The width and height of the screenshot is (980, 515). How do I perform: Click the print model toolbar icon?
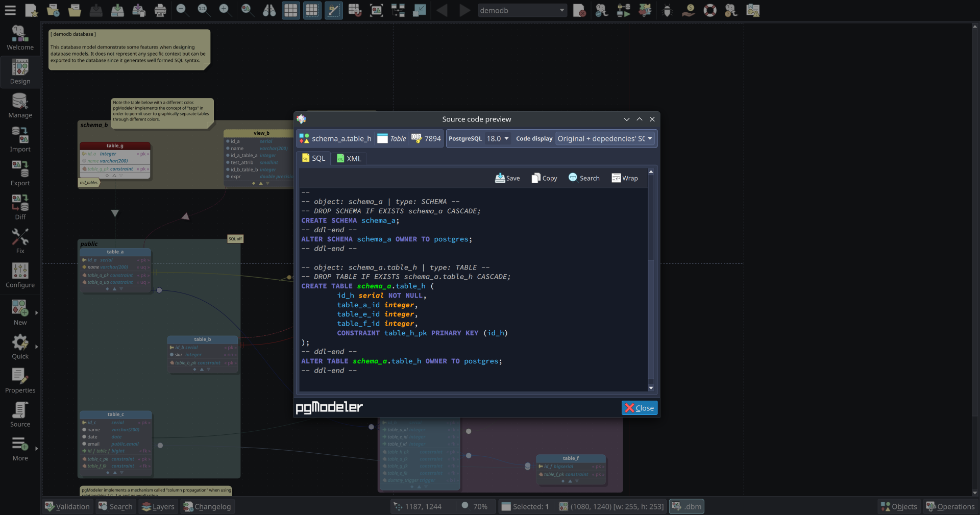coord(159,10)
